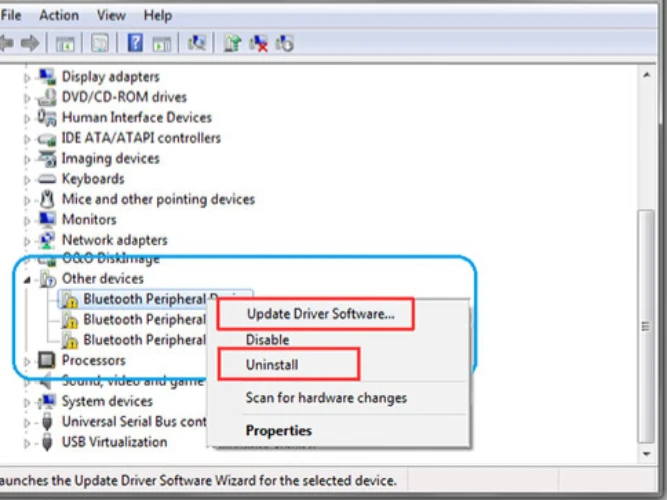
Task: Click the Back arrow toolbar icon
Action: tap(6, 43)
